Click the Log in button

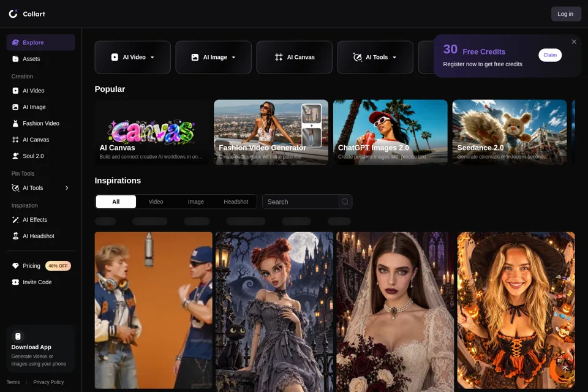tap(565, 14)
